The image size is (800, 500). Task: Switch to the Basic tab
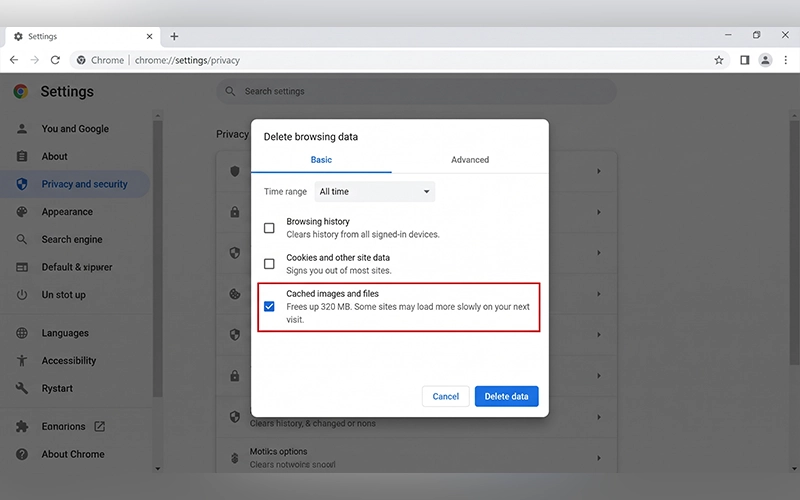pyautogui.click(x=321, y=160)
